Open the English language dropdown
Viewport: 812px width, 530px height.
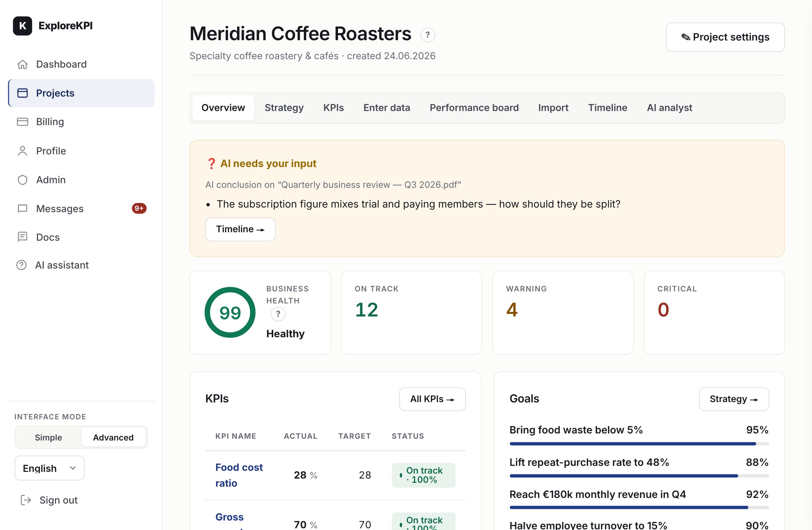(x=49, y=468)
